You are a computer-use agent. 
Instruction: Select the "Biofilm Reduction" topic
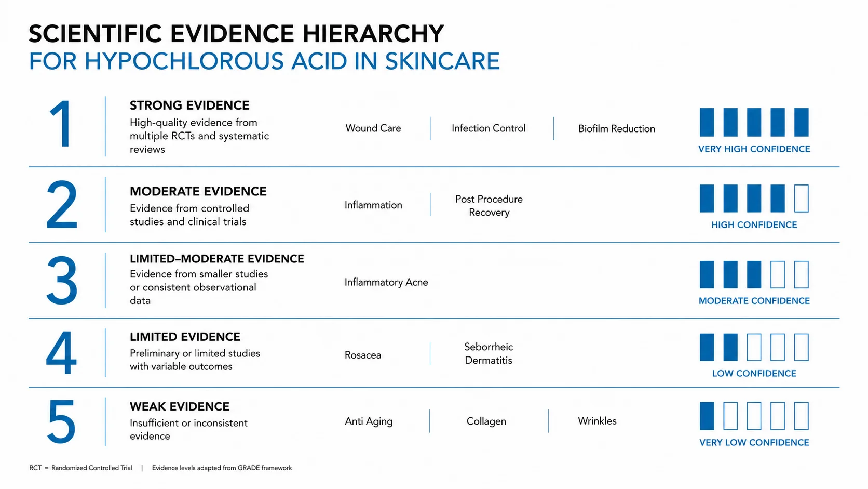[617, 129]
